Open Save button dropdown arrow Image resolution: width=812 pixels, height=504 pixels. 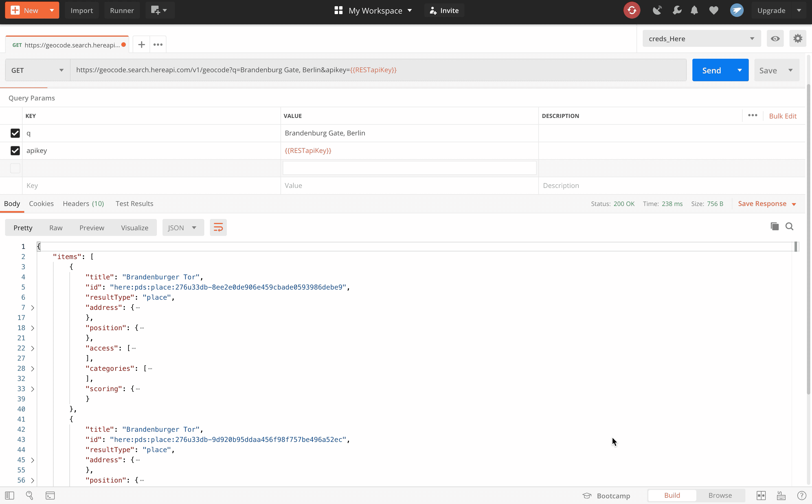[790, 70]
